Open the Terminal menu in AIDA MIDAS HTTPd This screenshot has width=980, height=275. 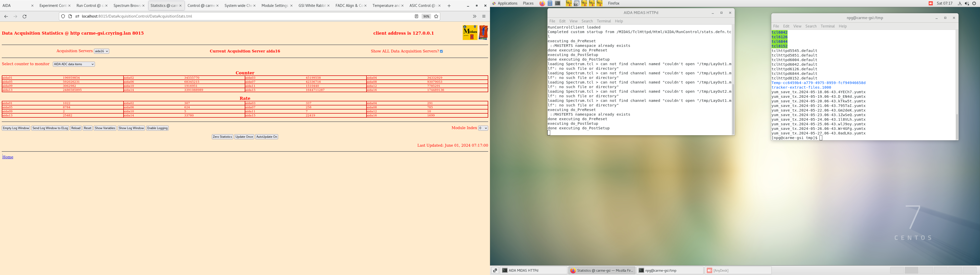point(604,21)
